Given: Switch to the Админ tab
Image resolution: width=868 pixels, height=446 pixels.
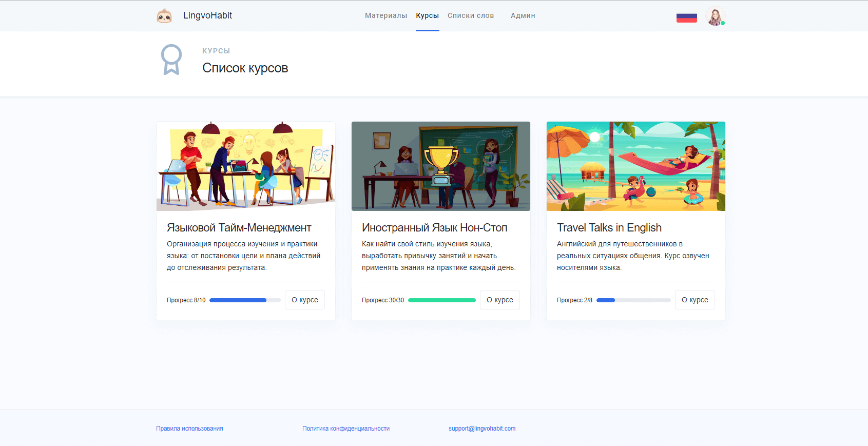Looking at the screenshot, I should pyautogui.click(x=523, y=15).
